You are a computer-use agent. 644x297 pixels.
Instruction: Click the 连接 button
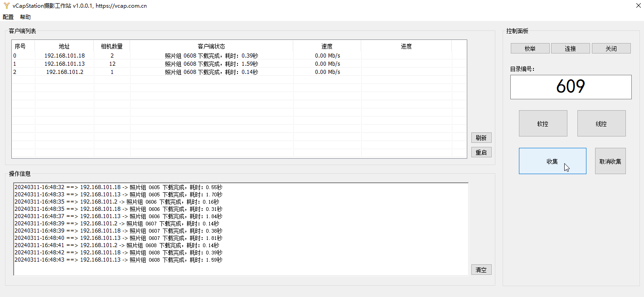(x=570, y=49)
